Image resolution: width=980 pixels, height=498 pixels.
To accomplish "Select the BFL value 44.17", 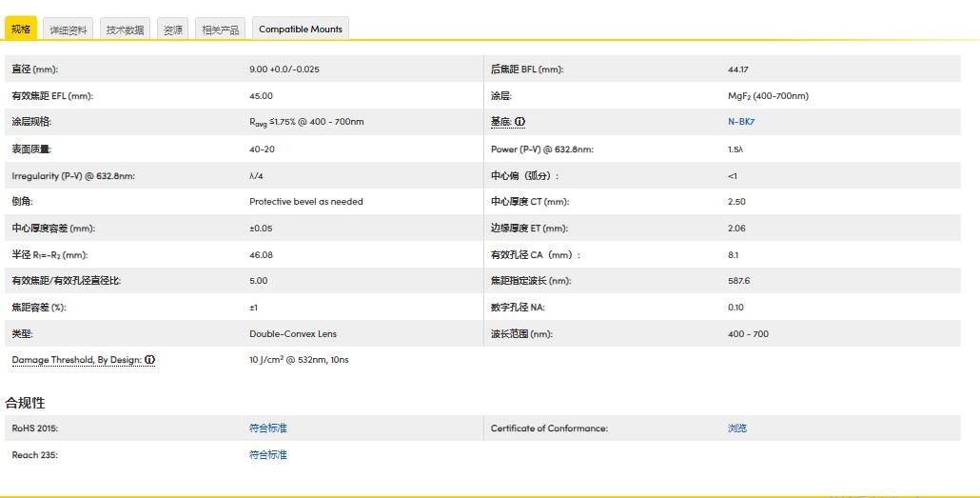I will click(x=738, y=70).
